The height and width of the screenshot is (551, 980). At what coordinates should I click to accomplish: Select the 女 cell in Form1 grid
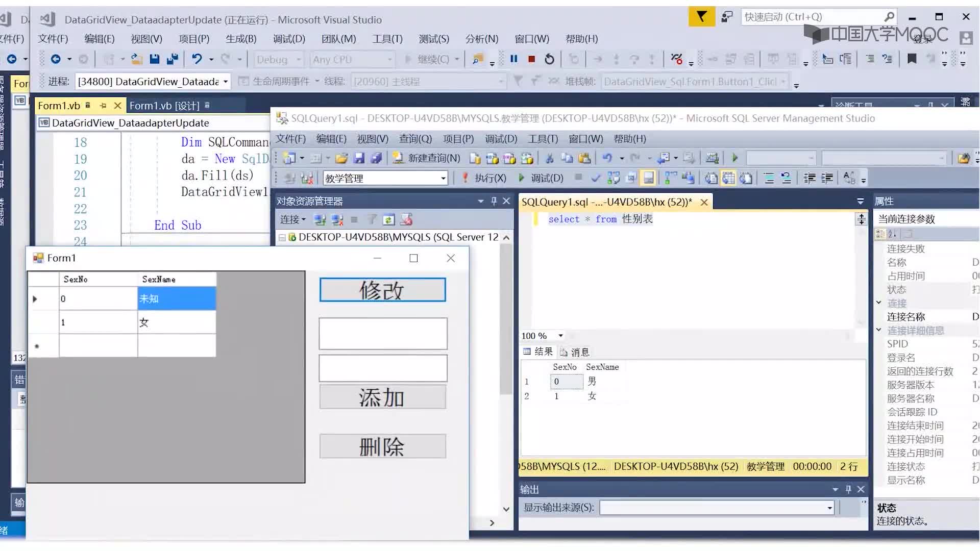[x=177, y=322]
